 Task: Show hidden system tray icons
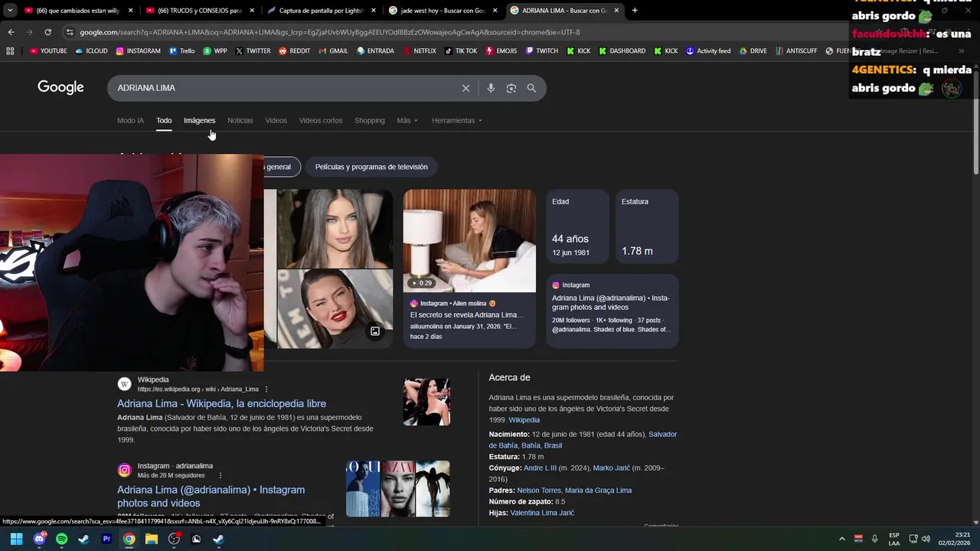click(x=841, y=539)
